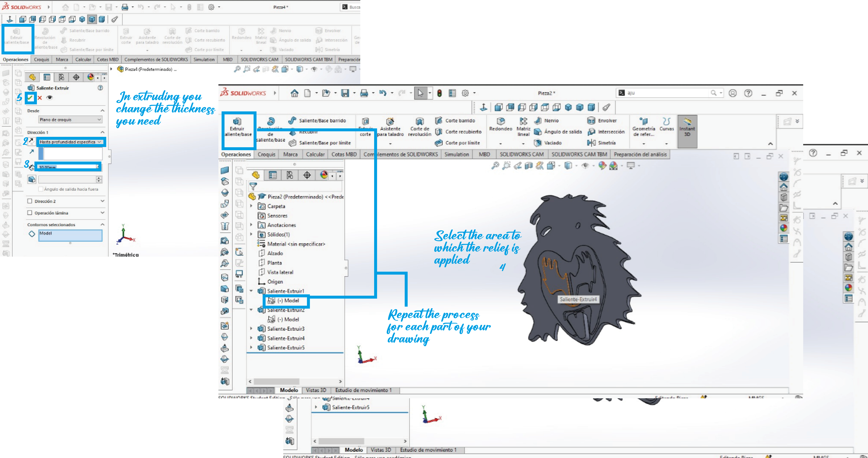Expand the Dirección 2 section chevron

[102, 201]
